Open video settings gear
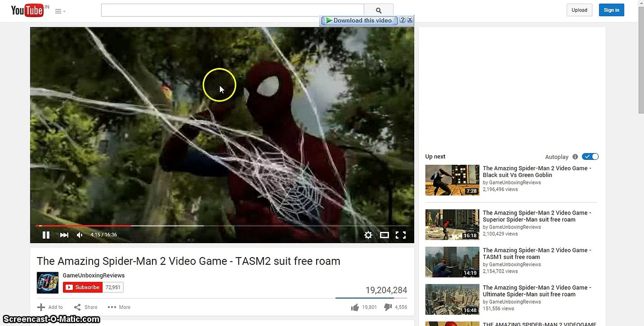This screenshot has width=644, height=326. coord(368,235)
